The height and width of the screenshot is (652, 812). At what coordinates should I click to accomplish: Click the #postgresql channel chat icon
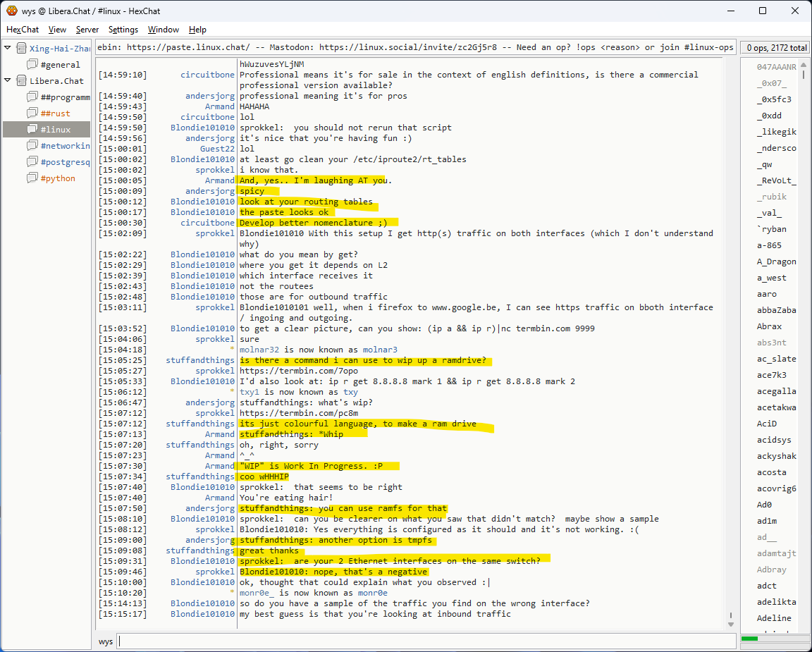click(32, 162)
